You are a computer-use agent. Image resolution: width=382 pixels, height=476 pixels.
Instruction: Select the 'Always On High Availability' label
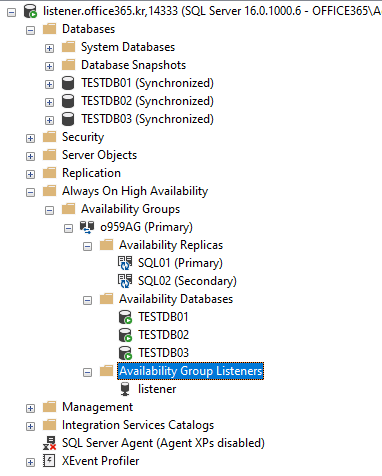[135, 191]
